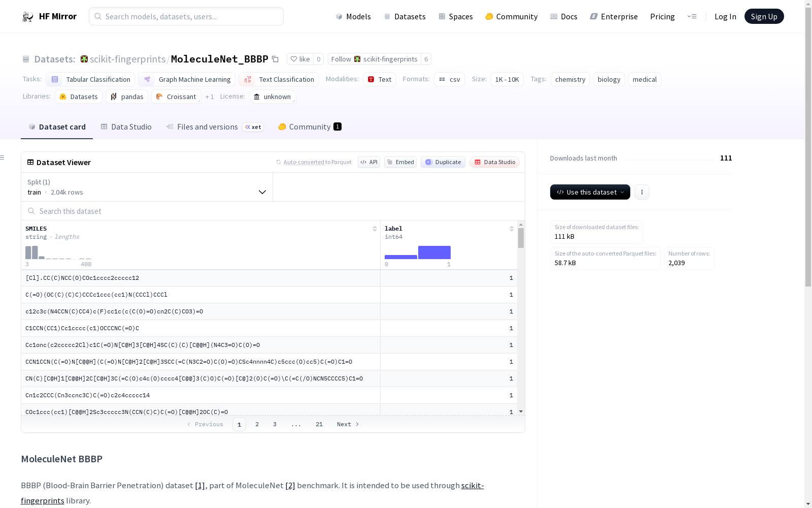The image size is (812, 508).
Task: Copy dataset name with the copy icon
Action: coord(275,59)
